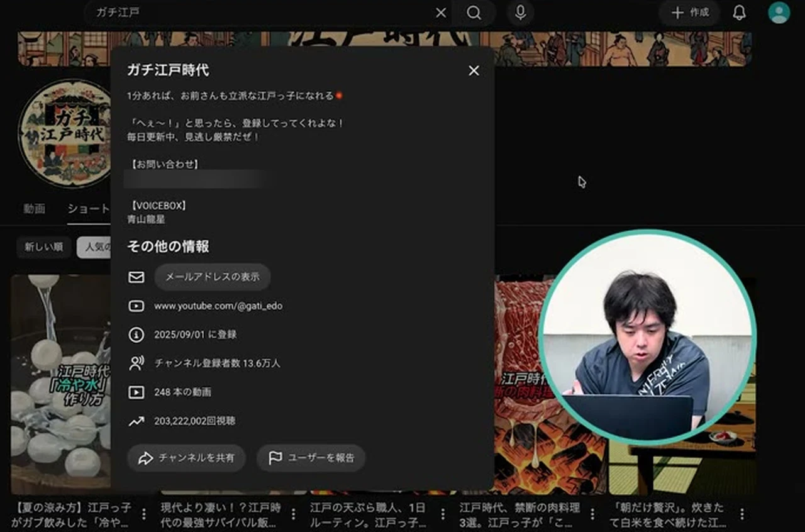The image size is (805, 532).
Task: Open options menu for 朝だけ贅沢 short
Action: click(x=742, y=514)
